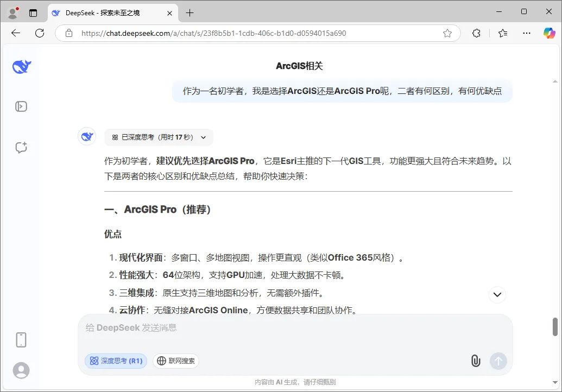The width and height of the screenshot is (562, 392).
Task: Click the address bar URL
Action: point(213,33)
